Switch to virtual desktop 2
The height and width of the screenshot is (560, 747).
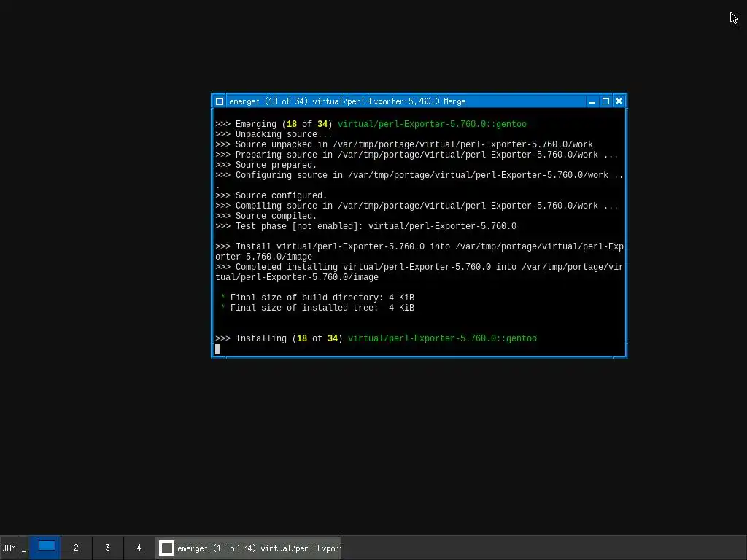click(x=76, y=547)
